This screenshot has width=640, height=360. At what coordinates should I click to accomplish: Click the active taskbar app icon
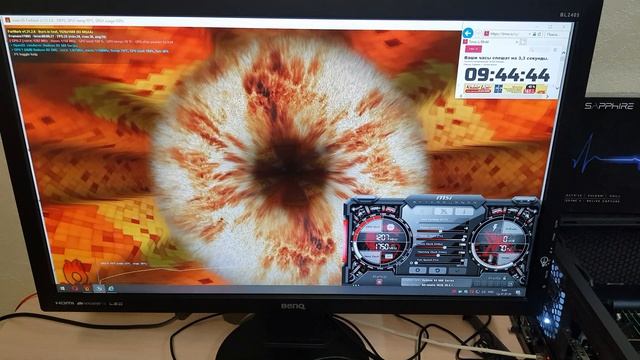click(99, 289)
